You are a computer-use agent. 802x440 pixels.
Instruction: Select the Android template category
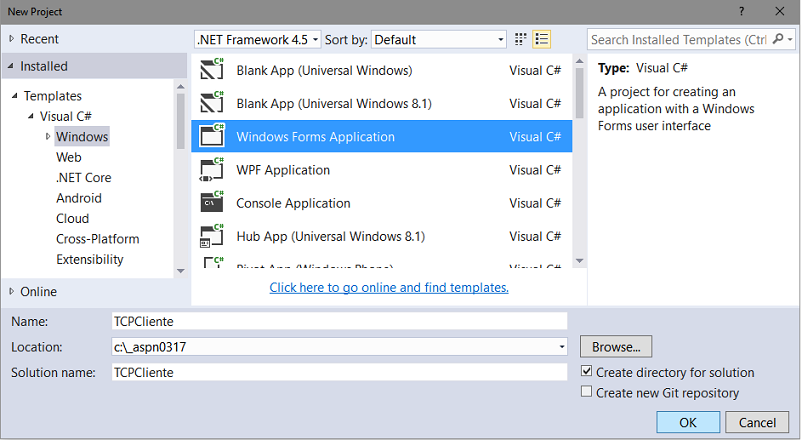click(x=79, y=198)
